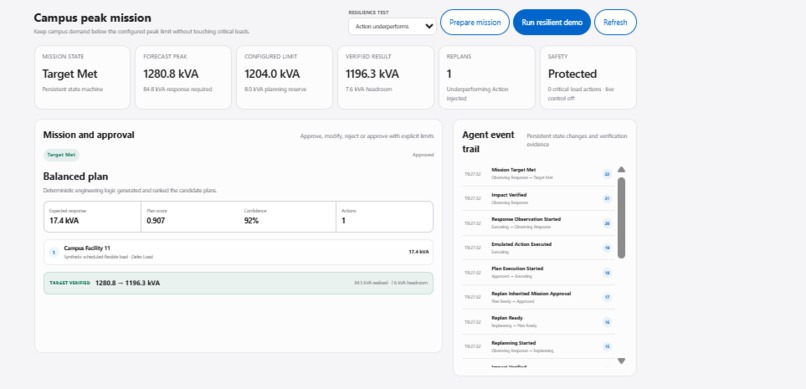
Task: Click the Refresh button
Action: pyautogui.click(x=615, y=22)
